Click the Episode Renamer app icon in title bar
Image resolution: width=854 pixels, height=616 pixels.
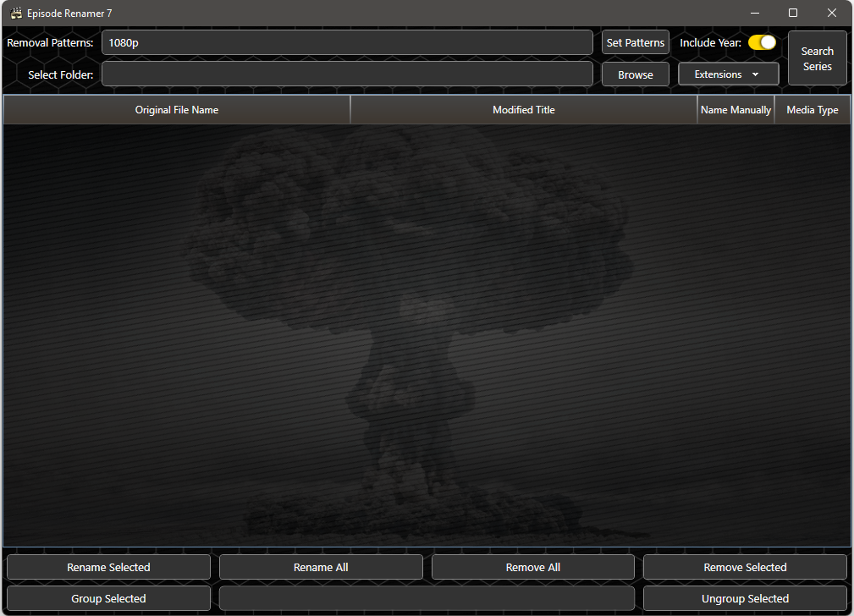15,14
